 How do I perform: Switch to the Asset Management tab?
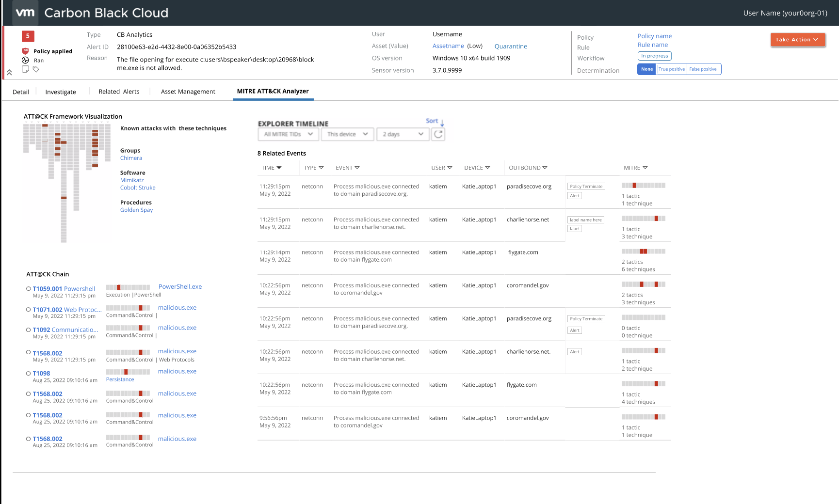[188, 91]
